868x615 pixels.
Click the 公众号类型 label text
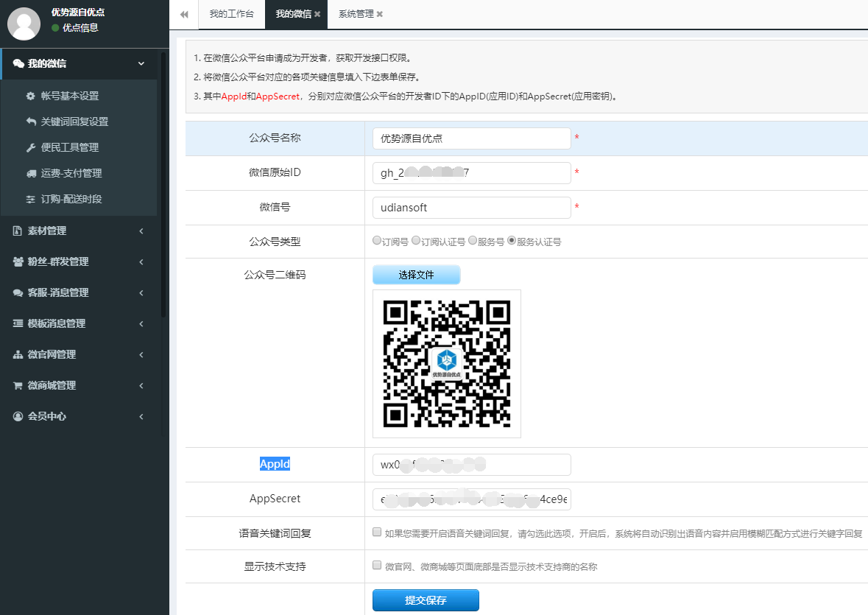[x=275, y=242]
